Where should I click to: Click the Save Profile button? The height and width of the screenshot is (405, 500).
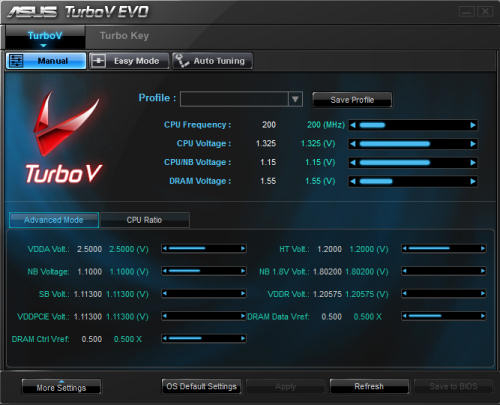coord(352,100)
